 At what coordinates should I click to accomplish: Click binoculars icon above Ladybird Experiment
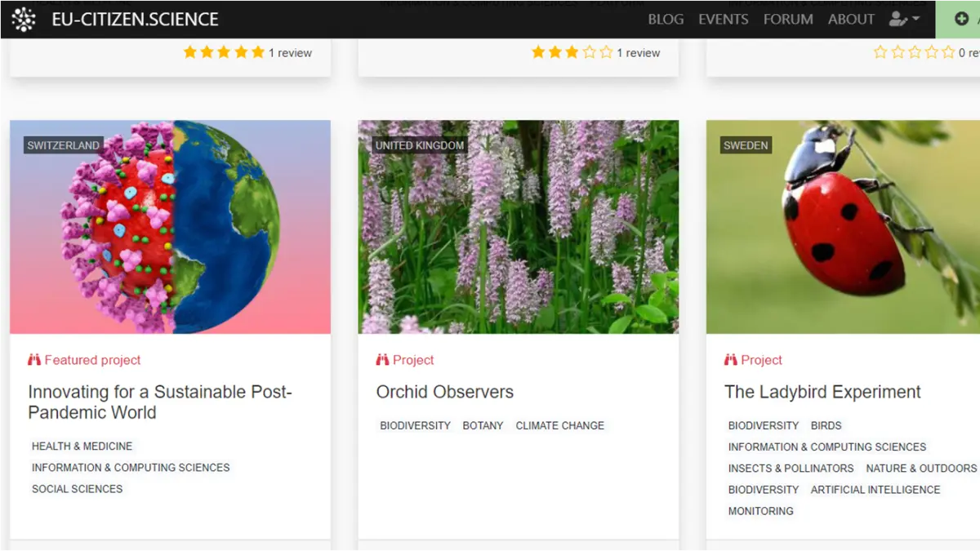pyautogui.click(x=730, y=360)
